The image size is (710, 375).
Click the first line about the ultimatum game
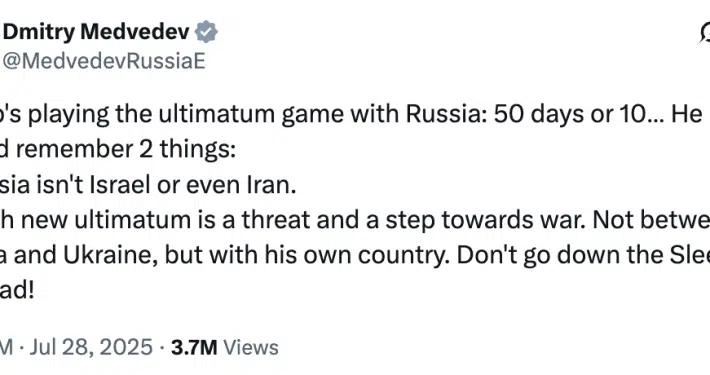click(x=351, y=114)
